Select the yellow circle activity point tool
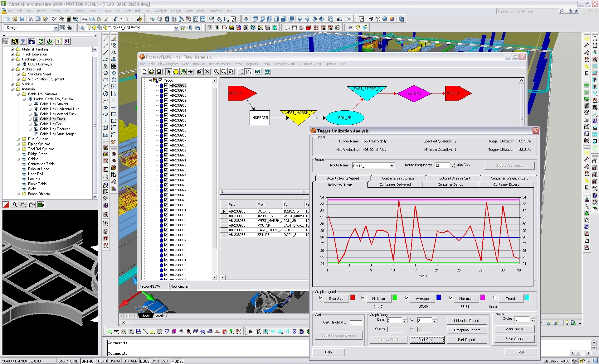The height and width of the screenshot is (364, 599). (x=176, y=72)
